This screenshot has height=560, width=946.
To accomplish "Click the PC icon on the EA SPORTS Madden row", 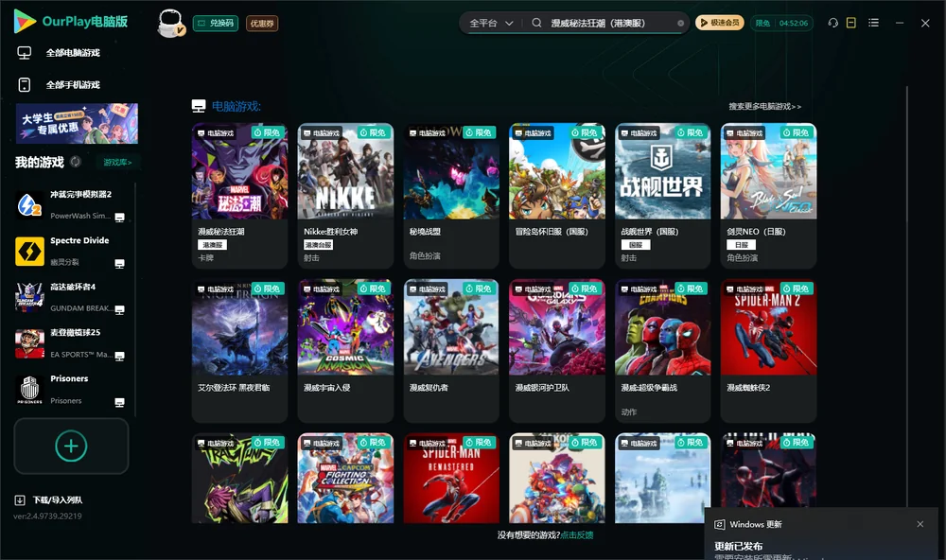I will (119, 356).
